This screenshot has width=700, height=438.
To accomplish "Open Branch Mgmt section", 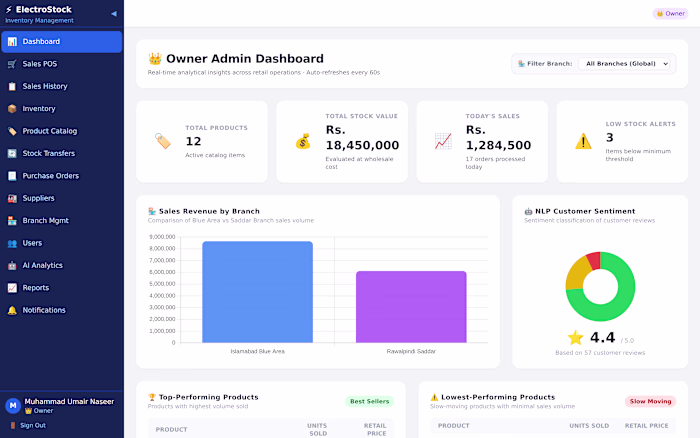I will coord(62,221).
